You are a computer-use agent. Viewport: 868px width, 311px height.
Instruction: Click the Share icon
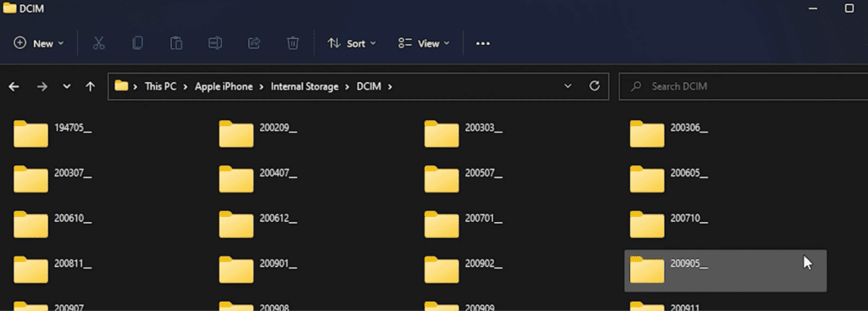pyautogui.click(x=254, y=43)
